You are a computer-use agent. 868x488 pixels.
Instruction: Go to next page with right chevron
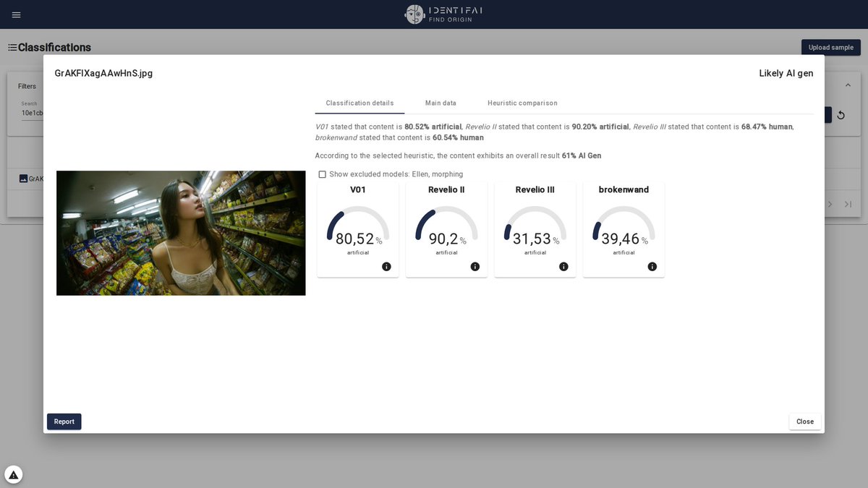830,204
